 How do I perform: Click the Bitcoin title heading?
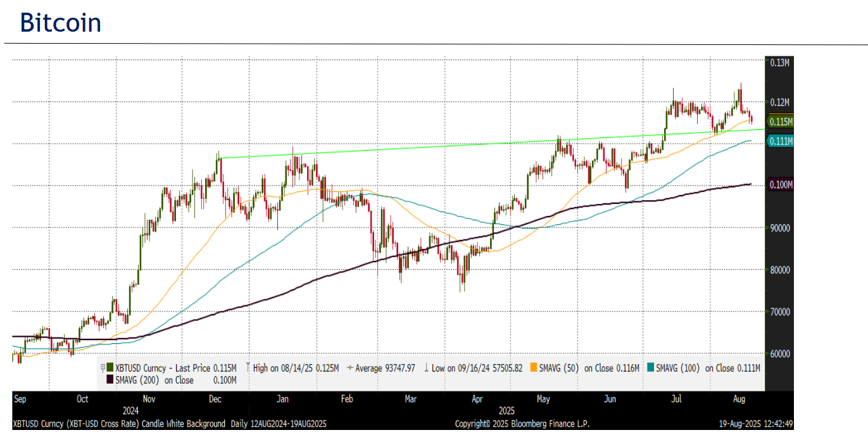pos(61,23)
